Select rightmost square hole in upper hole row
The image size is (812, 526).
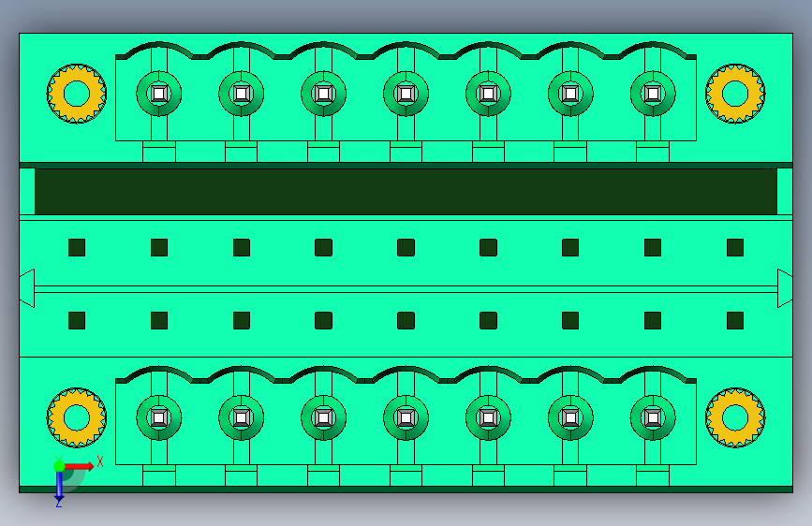(x=735, y=247)
